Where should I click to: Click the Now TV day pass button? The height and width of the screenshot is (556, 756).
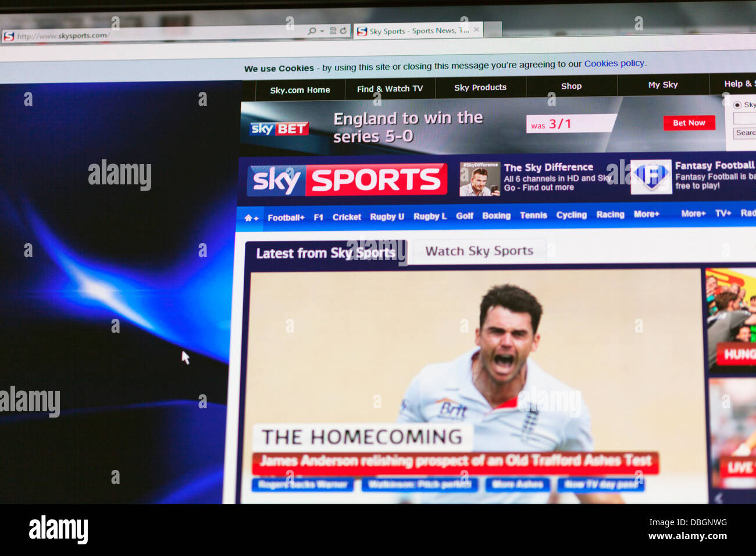coord(601,484)
